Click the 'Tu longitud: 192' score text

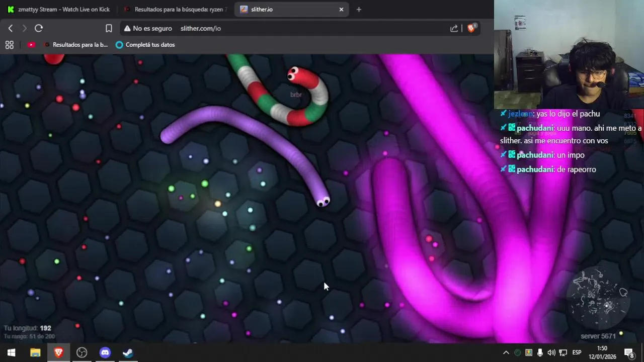pos(27,328)
